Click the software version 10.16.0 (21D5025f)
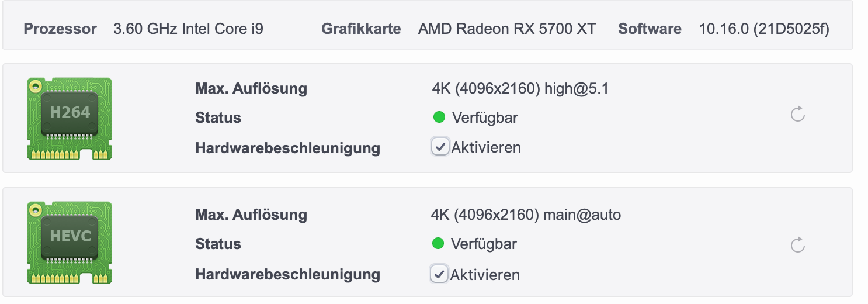This screenshot has height=304, width=868. point(764,29)
